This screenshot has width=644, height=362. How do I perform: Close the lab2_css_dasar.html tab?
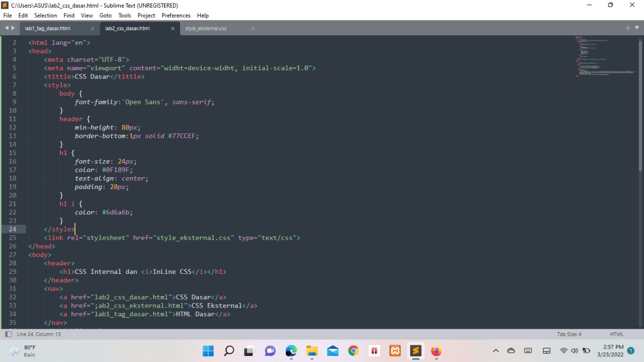point(173,29)
